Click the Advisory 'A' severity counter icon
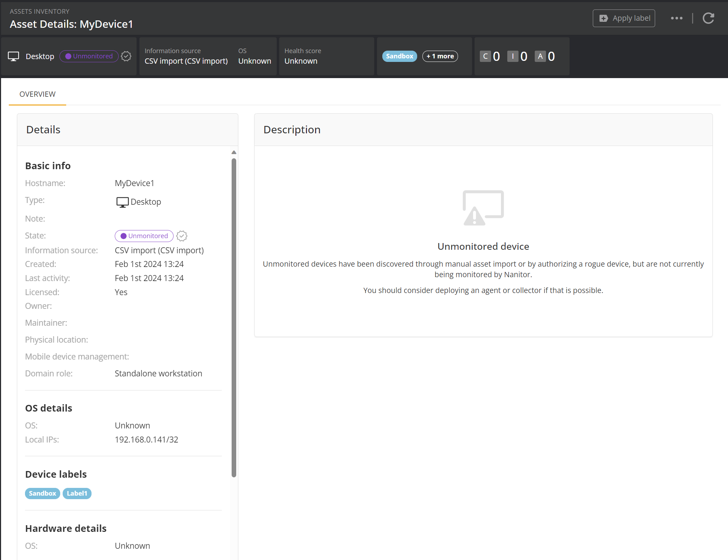Image resolution: width=728 pixels, height=560 pixels. coord(540,56)
